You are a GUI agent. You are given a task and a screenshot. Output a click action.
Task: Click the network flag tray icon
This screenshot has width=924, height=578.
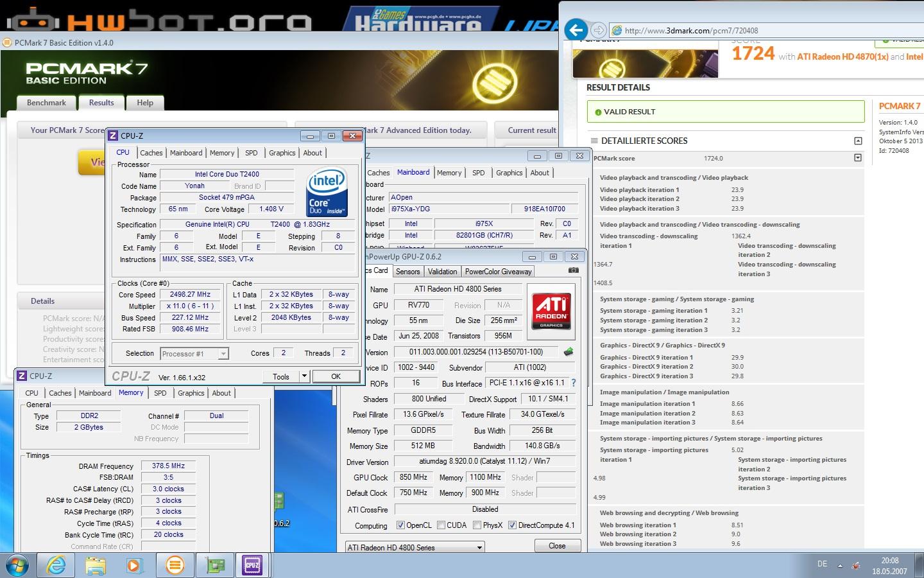[x=855, y=565]
